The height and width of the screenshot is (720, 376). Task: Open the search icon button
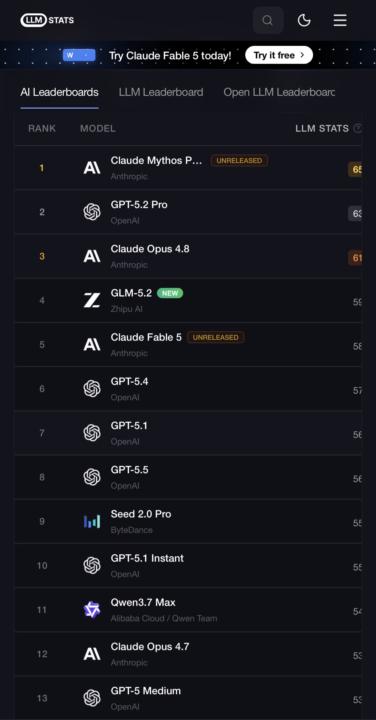point(268,20)
